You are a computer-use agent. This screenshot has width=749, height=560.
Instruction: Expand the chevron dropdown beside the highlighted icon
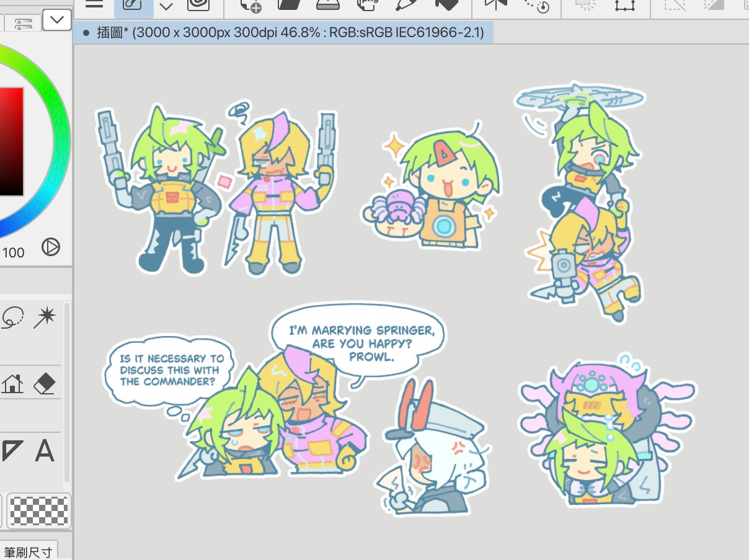pos(166,6)
